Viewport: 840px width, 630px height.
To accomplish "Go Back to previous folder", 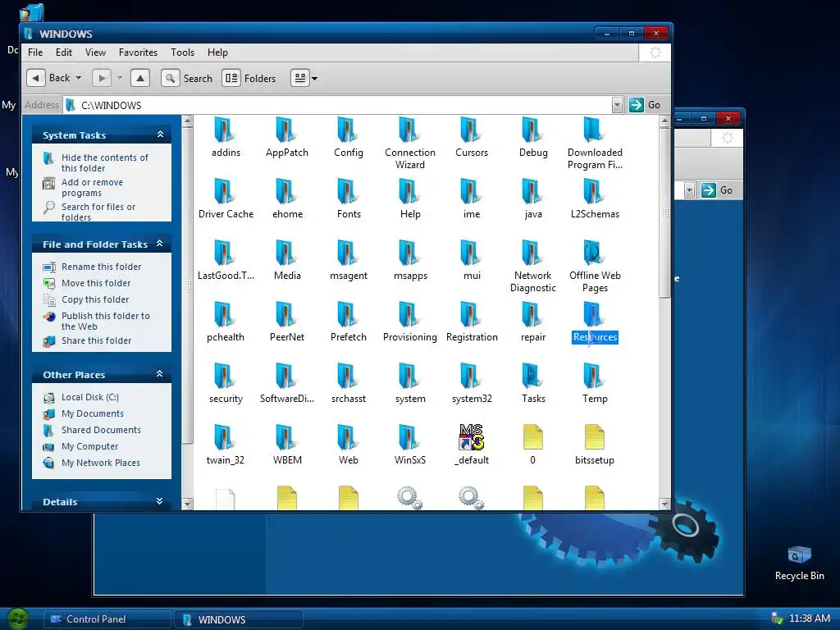I will point(48,78).
